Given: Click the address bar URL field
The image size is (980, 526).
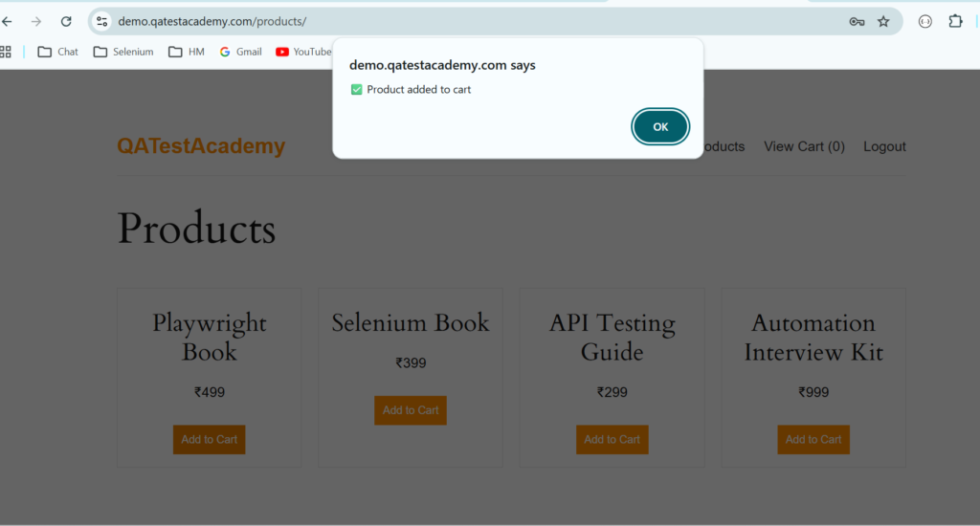Looking at the screenshot, I should click(479, 21).
